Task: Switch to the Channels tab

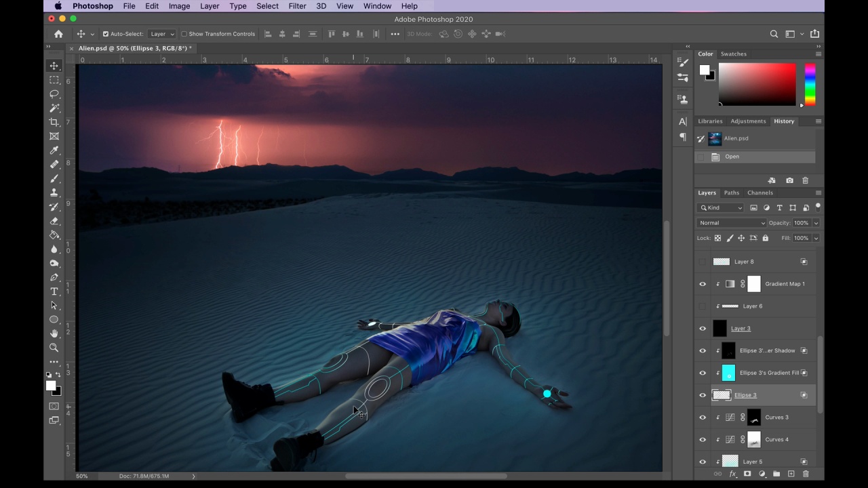Action: point(759,192)
